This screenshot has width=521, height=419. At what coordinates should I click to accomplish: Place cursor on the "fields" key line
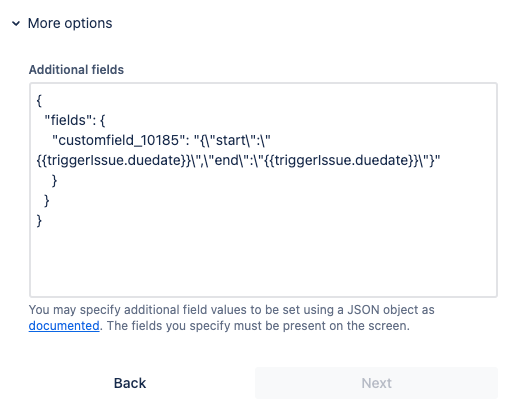tap(75, 120)
